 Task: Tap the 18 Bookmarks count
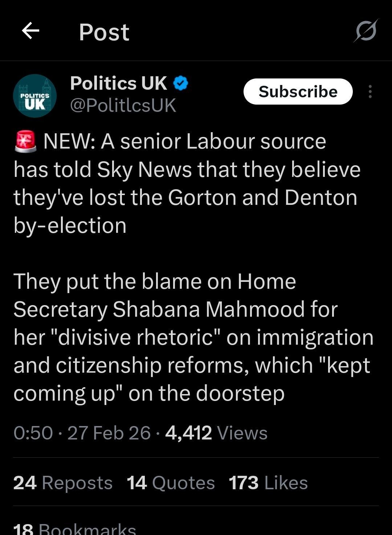(74, 529)
